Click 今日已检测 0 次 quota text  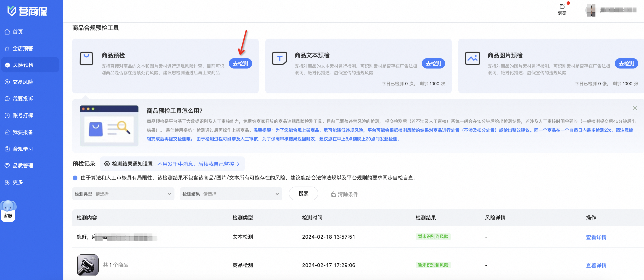pyautogui.click(x=398, y=84)
